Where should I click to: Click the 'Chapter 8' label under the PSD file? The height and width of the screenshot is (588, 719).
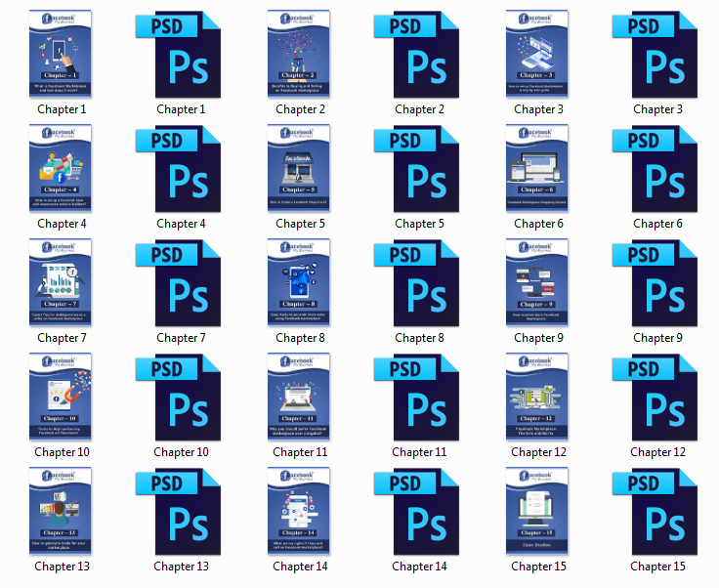pos(419,338)
